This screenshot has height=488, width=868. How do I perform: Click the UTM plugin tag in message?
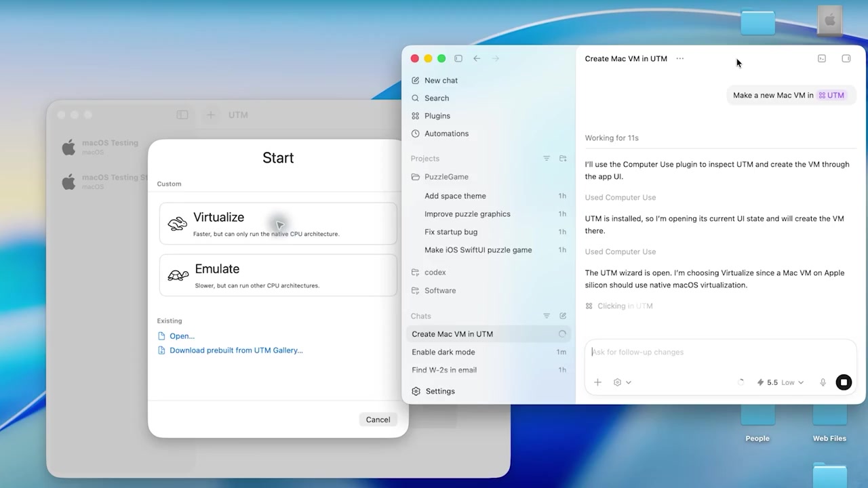(831, 96)
